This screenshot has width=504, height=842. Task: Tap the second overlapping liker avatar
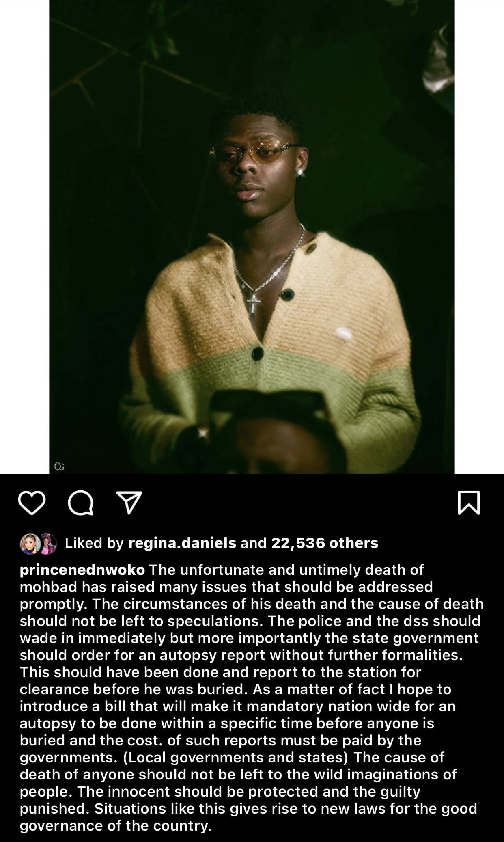47,543
